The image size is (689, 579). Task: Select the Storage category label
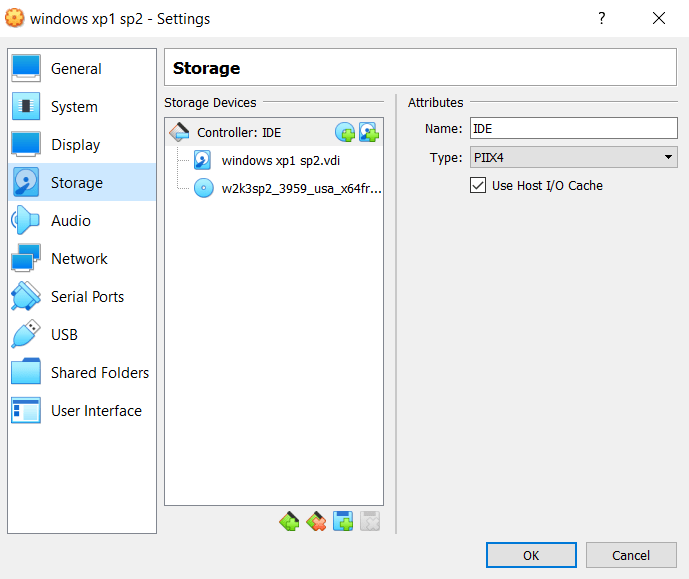(x=77, y=182)
